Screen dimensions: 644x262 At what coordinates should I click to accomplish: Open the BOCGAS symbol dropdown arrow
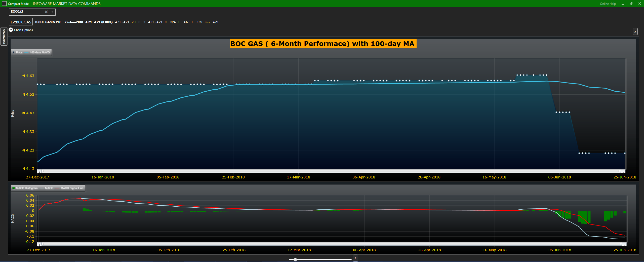tap(52, 12)
